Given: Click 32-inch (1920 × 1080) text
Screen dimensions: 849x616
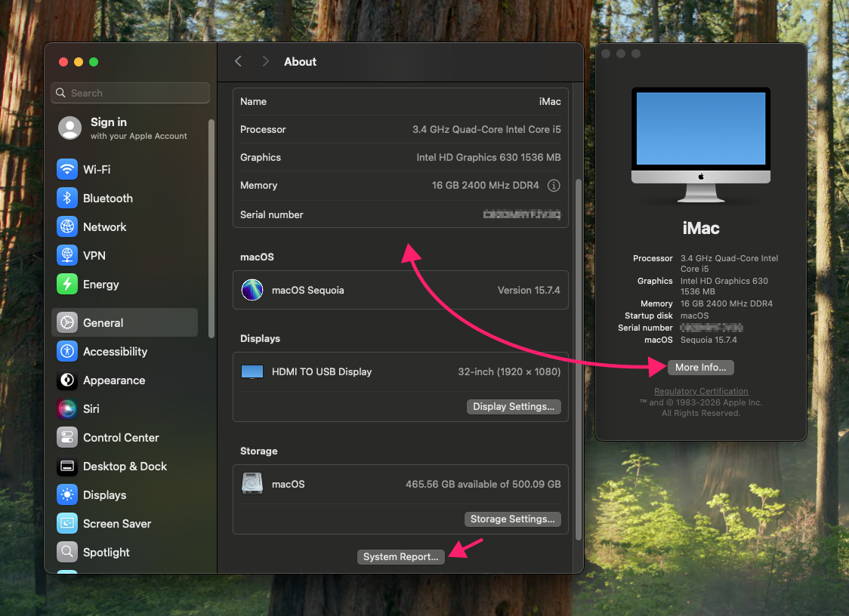Looking at the screenshot, I should coord(509,372).
